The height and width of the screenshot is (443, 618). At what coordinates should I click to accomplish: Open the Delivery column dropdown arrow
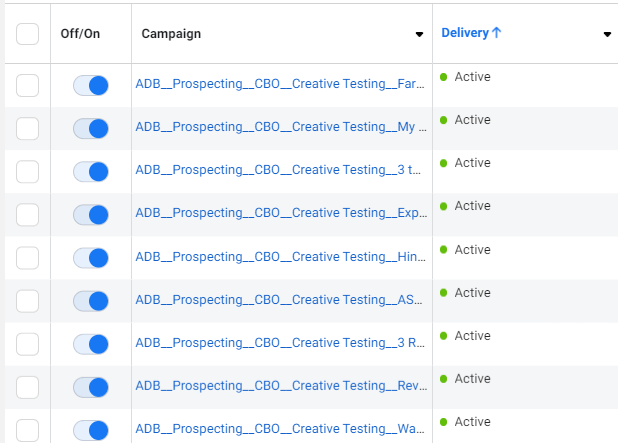(x=607, y=35)
